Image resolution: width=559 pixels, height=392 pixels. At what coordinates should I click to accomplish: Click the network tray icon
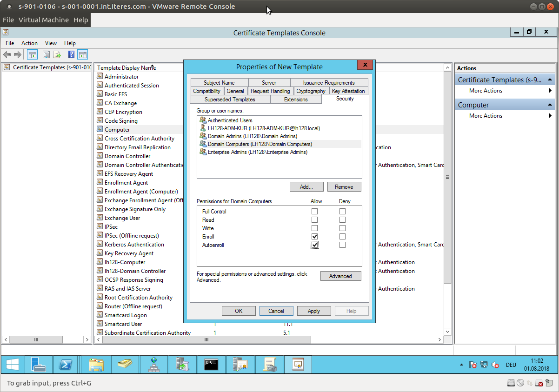coord(484,365)
